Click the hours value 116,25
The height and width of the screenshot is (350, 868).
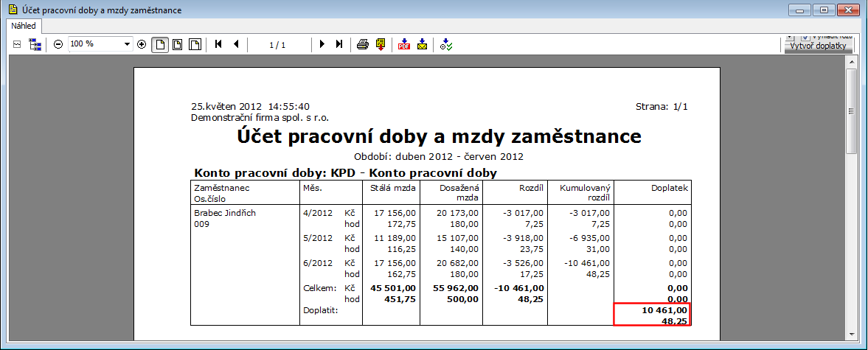pos(401,249)
